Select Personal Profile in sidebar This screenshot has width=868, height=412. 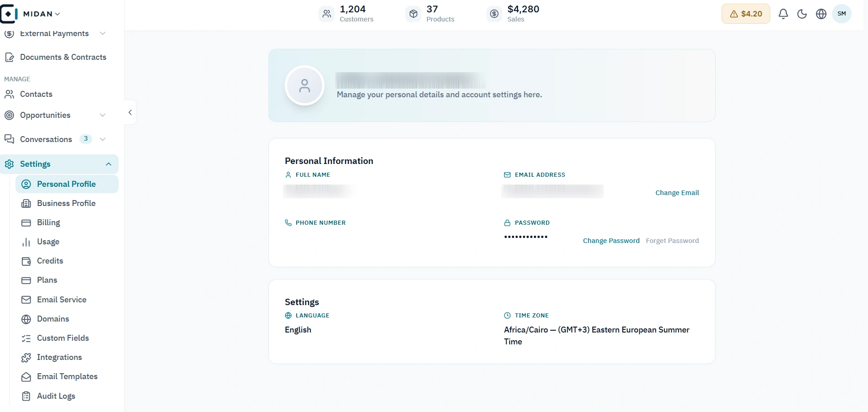pos(67,184)
